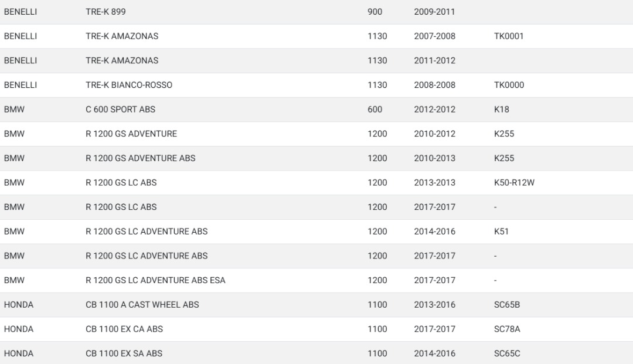
Task: Select the C 600 SPORT ABS model
Action: (120, 110)
